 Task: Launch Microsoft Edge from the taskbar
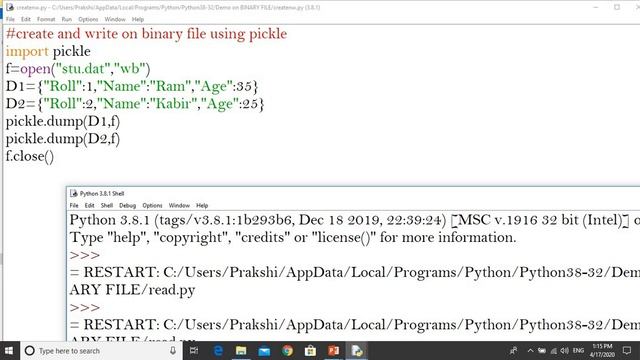click(x=218, y=351)
